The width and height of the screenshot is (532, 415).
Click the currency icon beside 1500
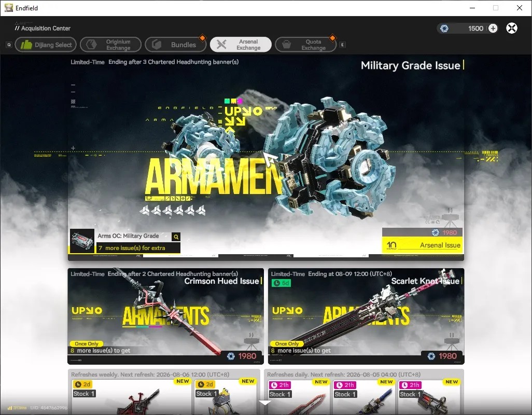(x=444, y=29)
